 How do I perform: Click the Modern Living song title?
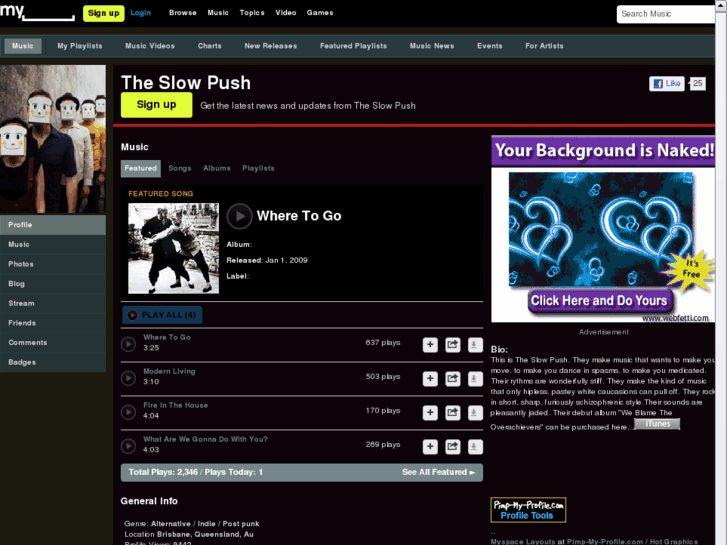pyautogui.click(x=169, y=372)
